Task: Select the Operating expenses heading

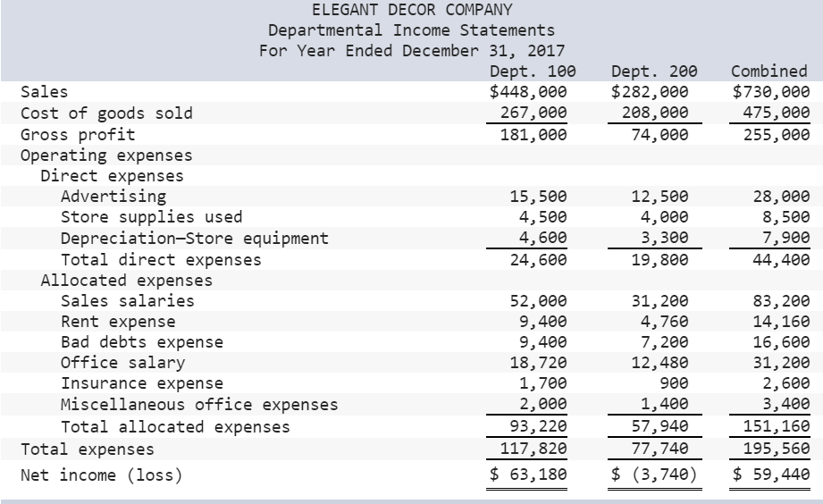Action: pos(106,155)
